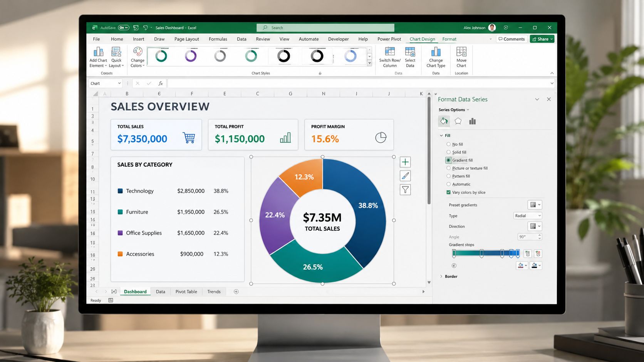Switch to the Trends sheet tab
Screen dimensions: 644x362
(x=214, y=292)
